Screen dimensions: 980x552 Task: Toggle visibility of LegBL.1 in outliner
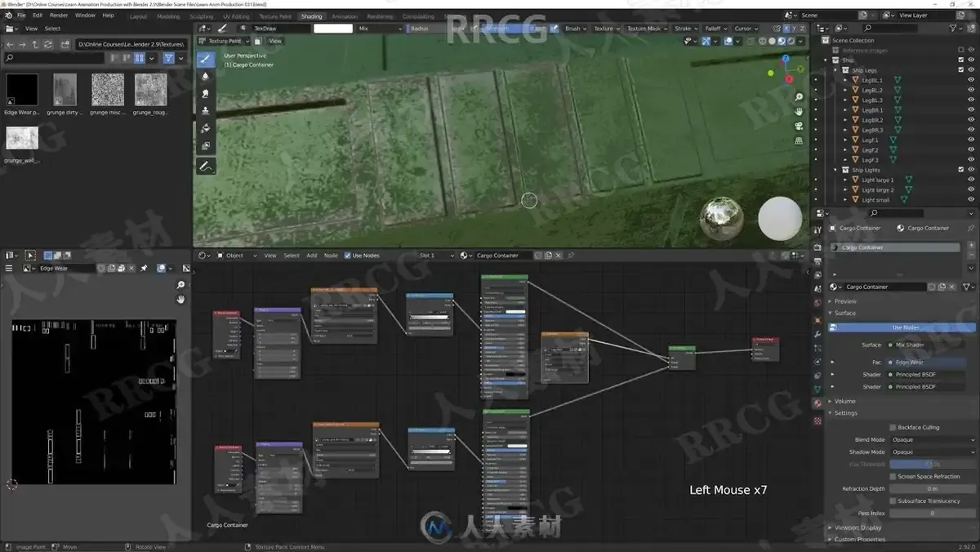[x=971, y=80]
